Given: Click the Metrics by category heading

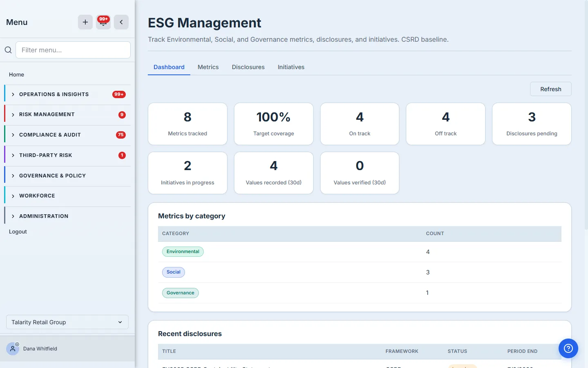Looking at the screenshot, I should [192, 216].
